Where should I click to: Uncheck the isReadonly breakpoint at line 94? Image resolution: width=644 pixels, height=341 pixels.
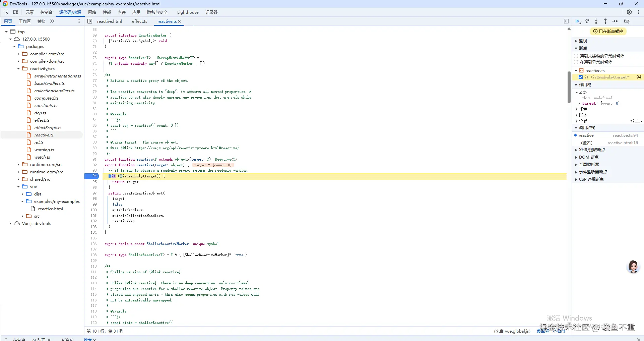[581, 77]
